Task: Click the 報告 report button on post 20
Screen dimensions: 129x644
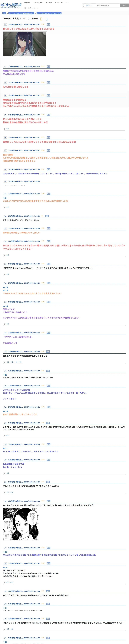Action: pyautogui.click(x=48, y=386)
